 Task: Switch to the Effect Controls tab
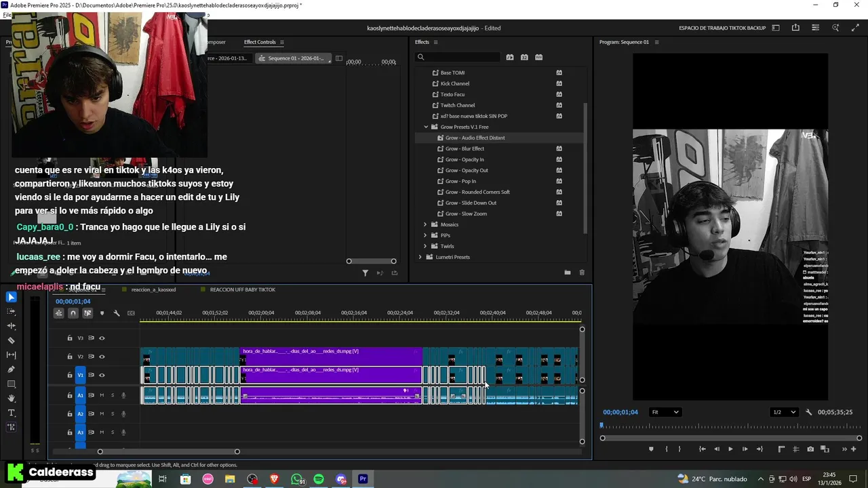pos(260,42)
